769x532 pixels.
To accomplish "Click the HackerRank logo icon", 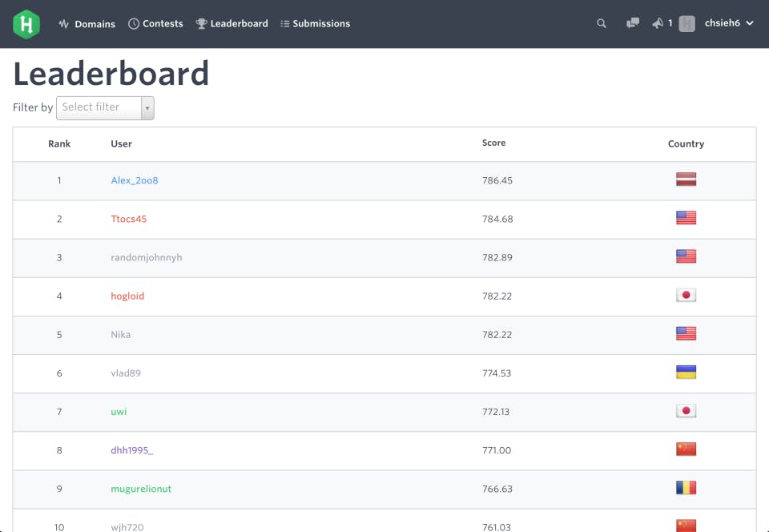I will pos(26,23).
